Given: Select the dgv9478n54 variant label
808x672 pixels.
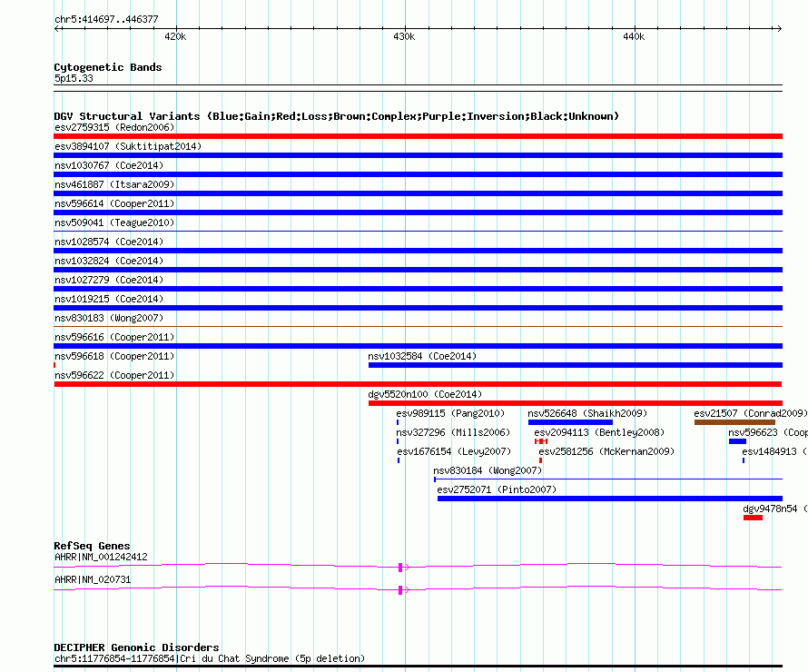Looking at the screenshot, I should (775, 509).
